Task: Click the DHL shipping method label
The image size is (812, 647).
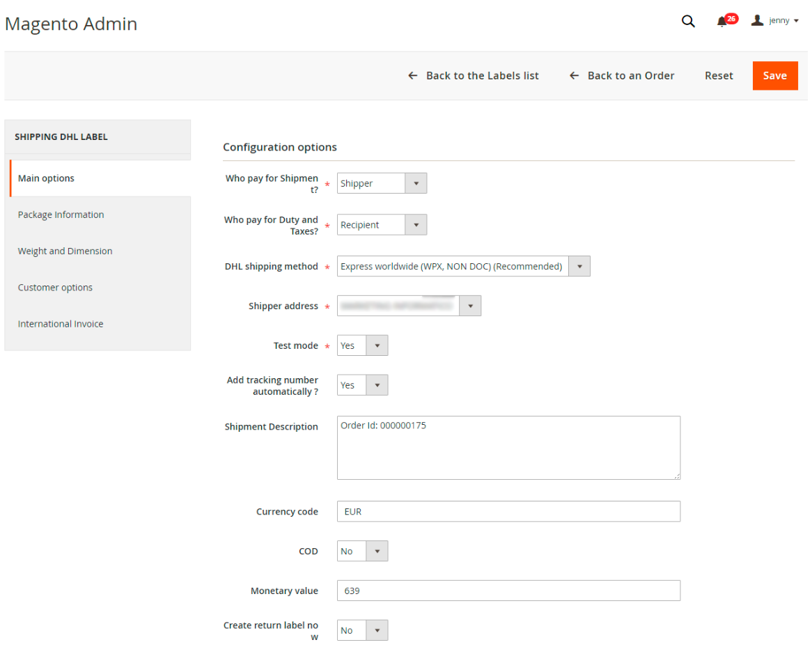Action: click(272, 266)
